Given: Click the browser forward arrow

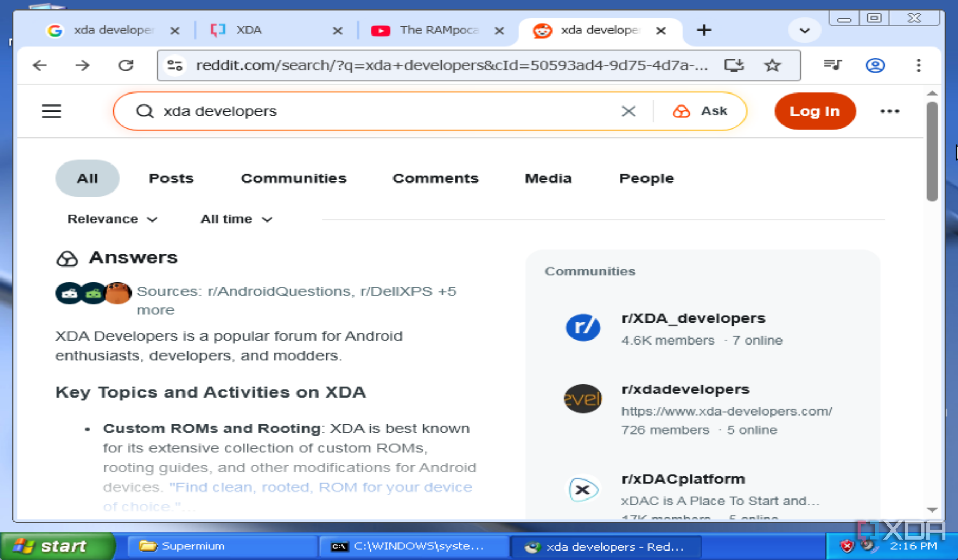Looking at the screenshot, I should point(82,66).
